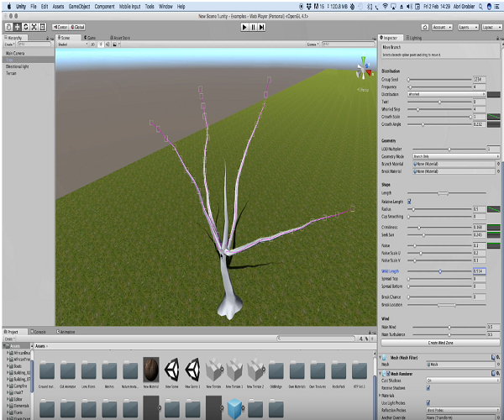The image size is (504, 420).
Task: Select Terrain in Hierarchy
Action: 11,73
